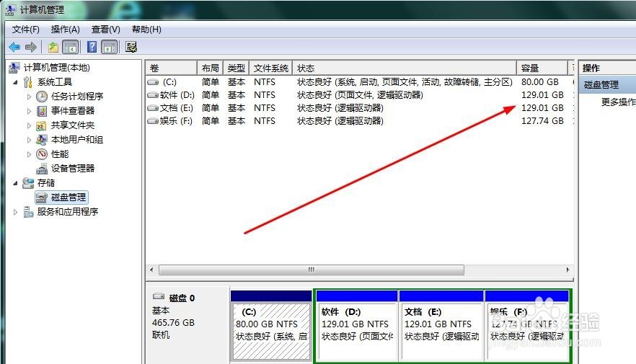Click the 事件查看器 icon
This screenshot has width=636, height=364.
(x=42, y=111)
